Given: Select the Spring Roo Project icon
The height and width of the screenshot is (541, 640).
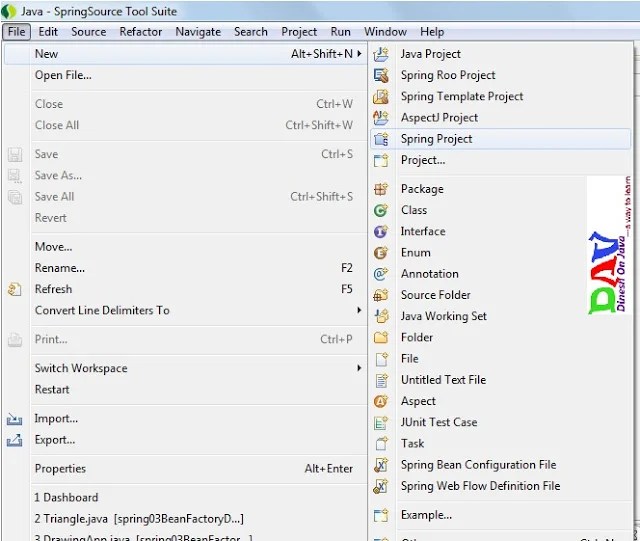Looking at the screenshot, I should [x=381, y=75].
